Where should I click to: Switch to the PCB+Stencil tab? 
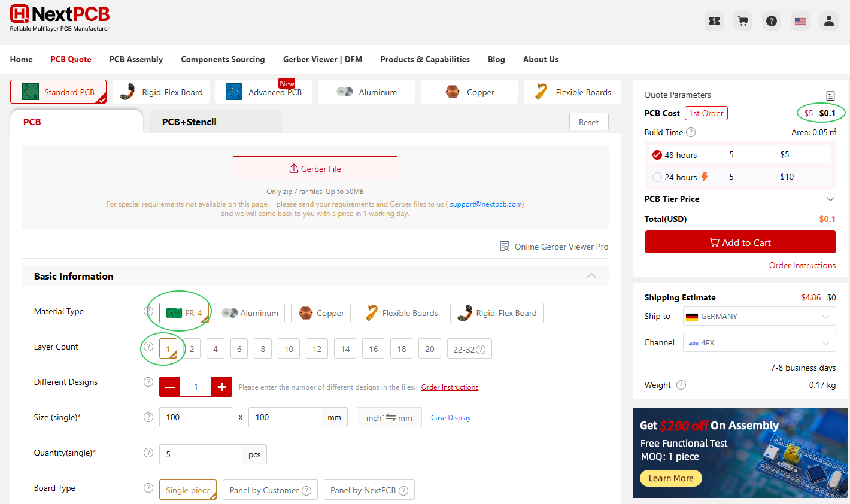189,122
